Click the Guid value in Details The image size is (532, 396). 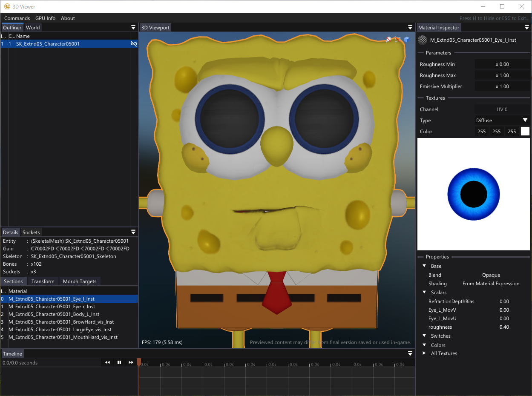tap(80, 249)
